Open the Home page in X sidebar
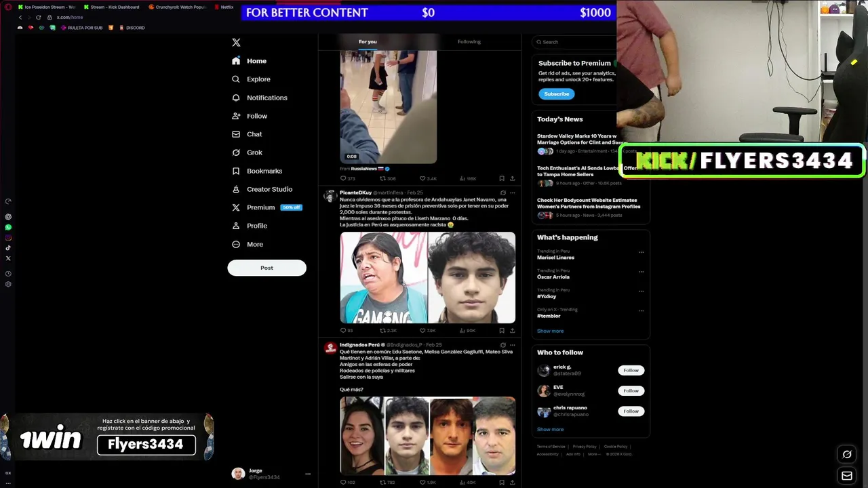The image size is (868, 488). click(249, 61)
